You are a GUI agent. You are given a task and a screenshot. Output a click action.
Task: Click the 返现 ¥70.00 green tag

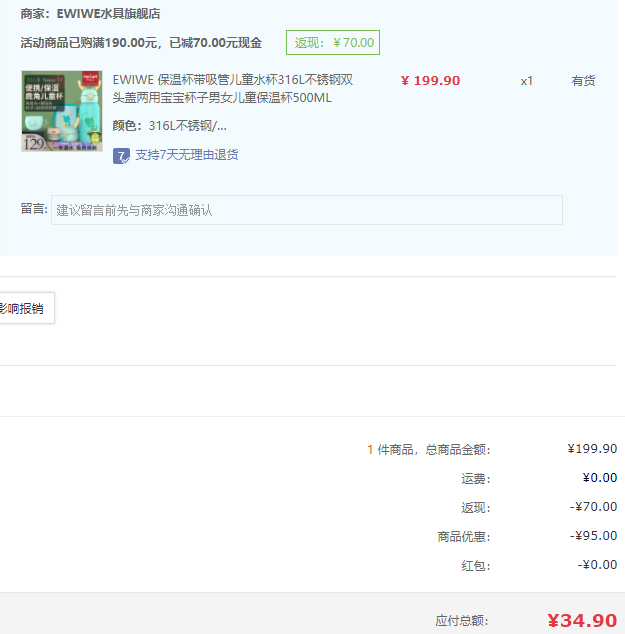tap(333, 42)
